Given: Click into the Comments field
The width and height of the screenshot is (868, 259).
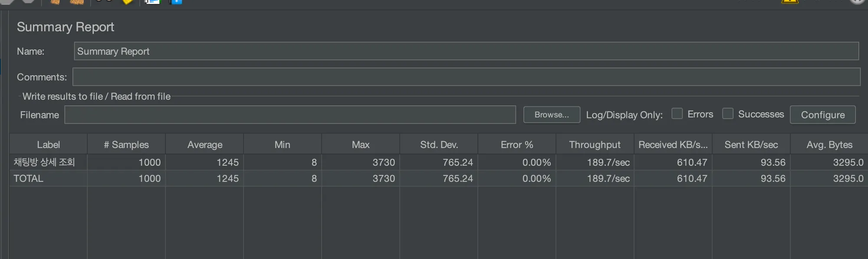Looking at the screenshot, I should tap(466, 77).
